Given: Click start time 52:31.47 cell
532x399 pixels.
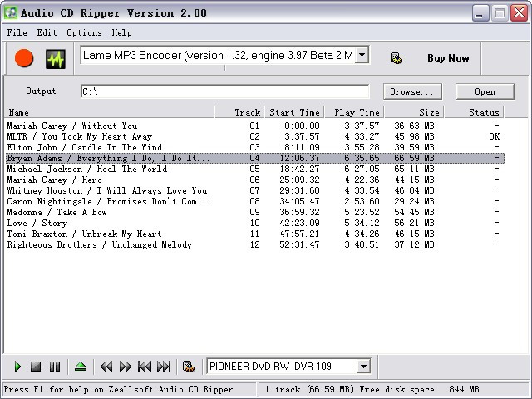Looking at the screenshot, I should [x=299, y=244].
